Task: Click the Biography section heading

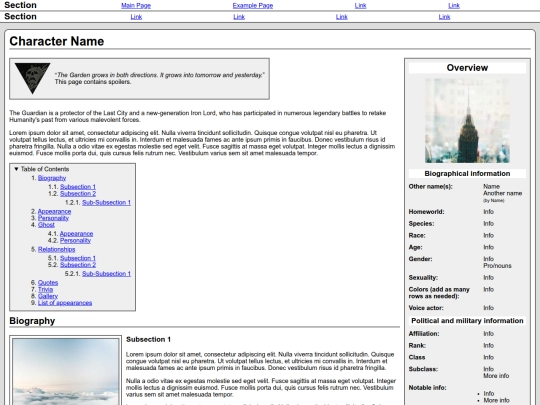Action: (x=32, y=321)
